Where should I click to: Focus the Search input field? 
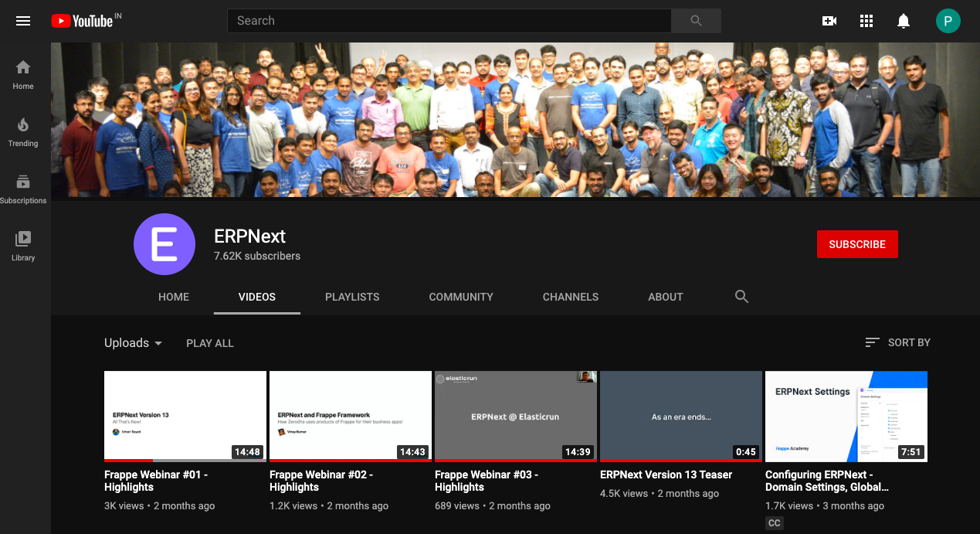pos(449,21)
